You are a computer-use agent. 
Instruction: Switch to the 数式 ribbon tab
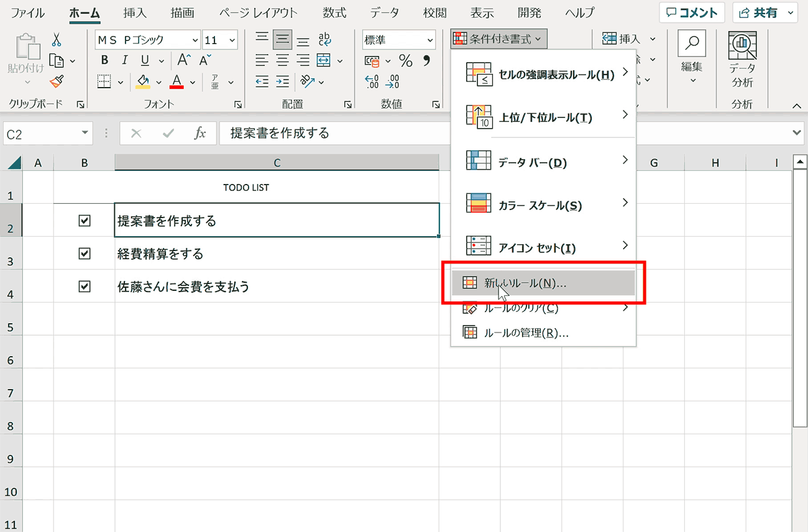point(335,12)
